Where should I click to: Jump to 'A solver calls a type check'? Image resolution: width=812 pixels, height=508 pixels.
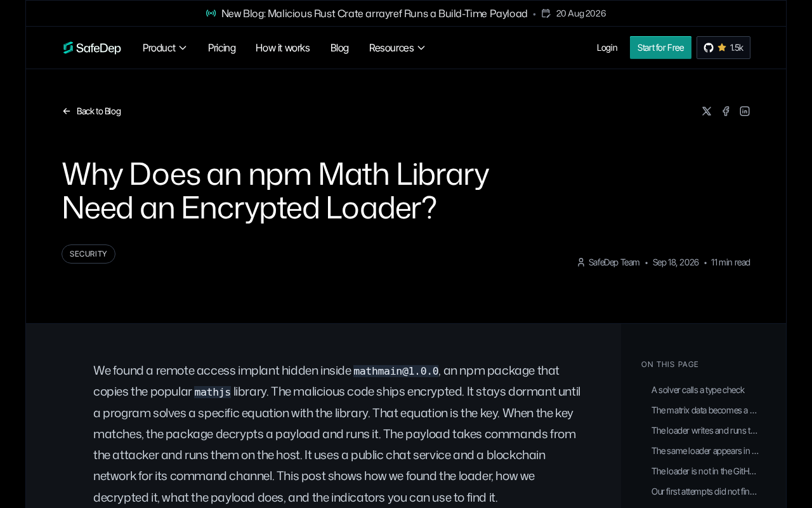(x=698, y=390)
